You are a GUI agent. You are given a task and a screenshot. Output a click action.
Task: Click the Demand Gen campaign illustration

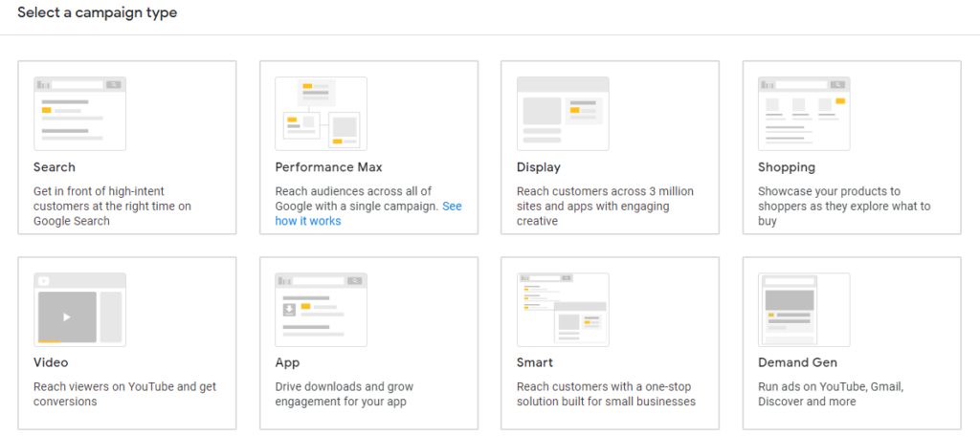point(804,310)
